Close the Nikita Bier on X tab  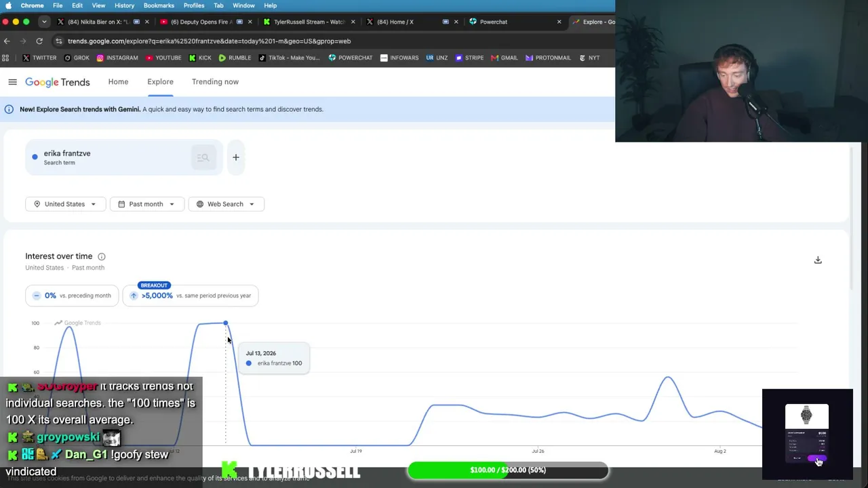pyautogui.click(x=146, y=22)
